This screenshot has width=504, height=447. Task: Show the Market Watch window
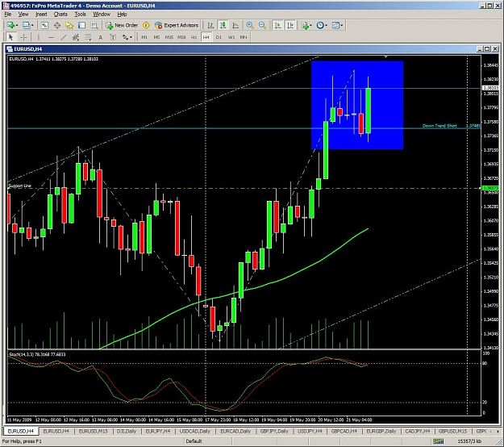click(x=44, y=25)
